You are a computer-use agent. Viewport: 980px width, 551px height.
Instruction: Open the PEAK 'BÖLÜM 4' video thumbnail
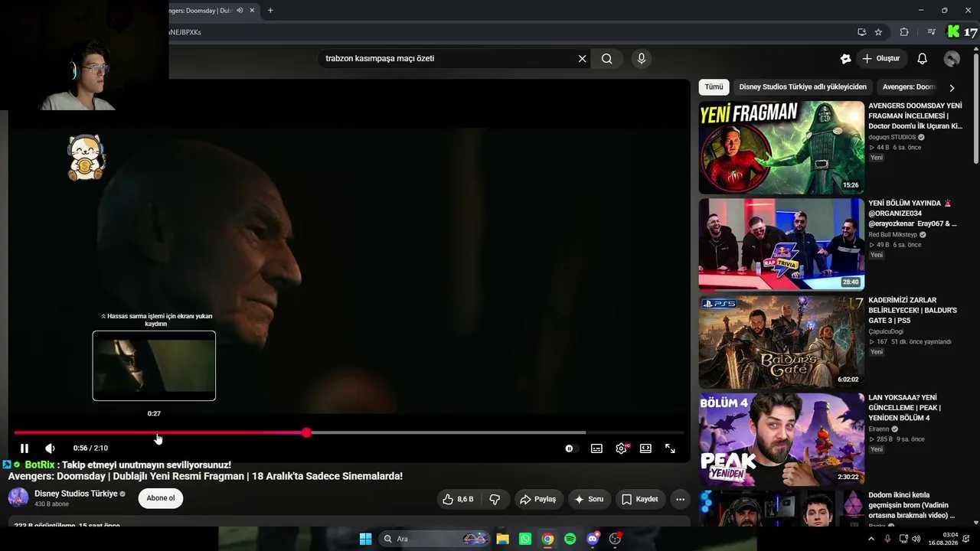point(781,439)
